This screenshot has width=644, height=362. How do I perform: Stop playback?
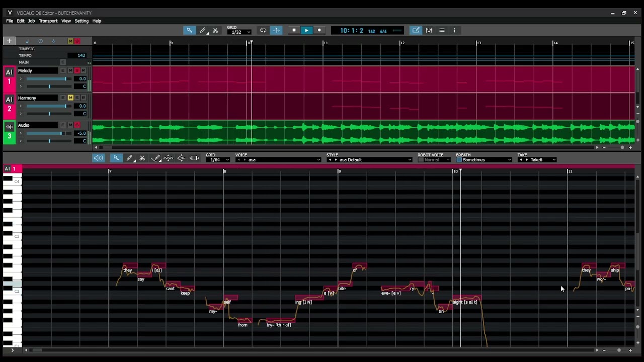294,30
